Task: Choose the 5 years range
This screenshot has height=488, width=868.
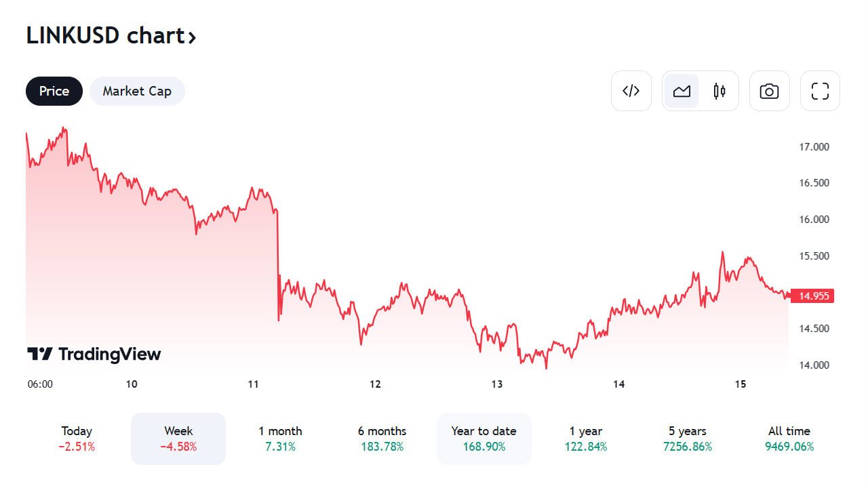Action: coord(687,439)
